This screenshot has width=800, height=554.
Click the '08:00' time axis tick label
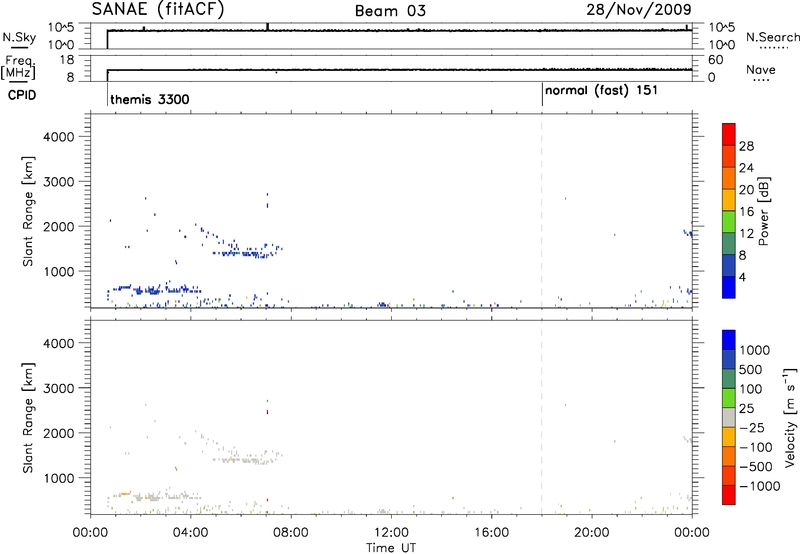(x=291, y=533)
